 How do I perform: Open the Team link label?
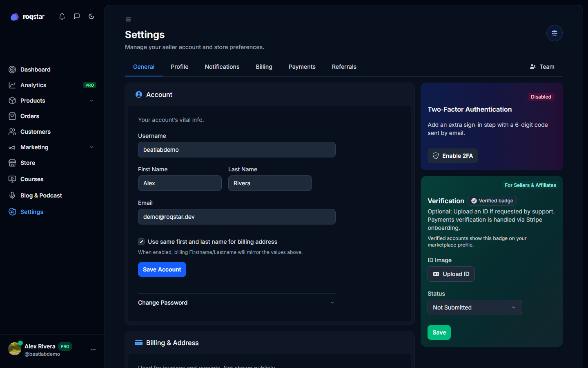547,67
